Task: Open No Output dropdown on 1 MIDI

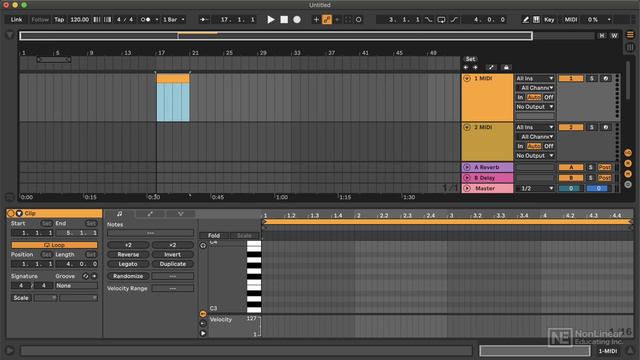Action: tap(535, 107)
